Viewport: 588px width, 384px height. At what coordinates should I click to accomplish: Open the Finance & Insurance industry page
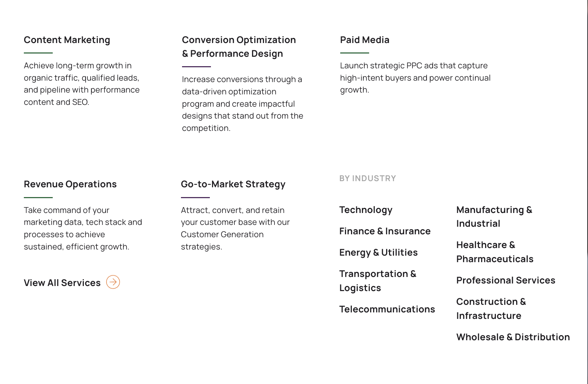(x=385, y=231)
